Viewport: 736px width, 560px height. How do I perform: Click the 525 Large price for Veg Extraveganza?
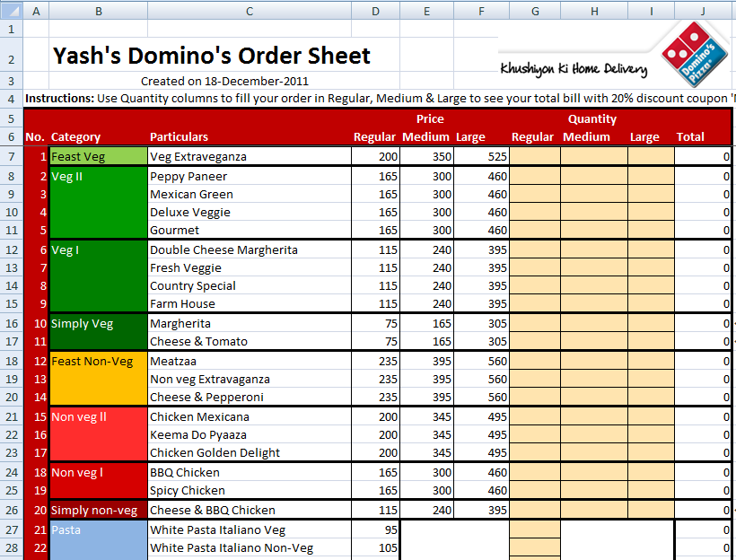pos(482,157)
